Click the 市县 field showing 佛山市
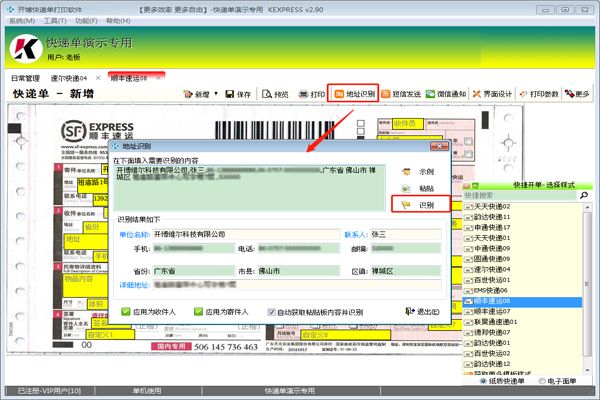 point(298,271)
